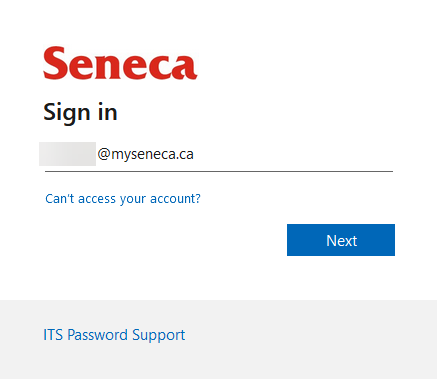
Task: Click the empty space right of the email
Action: (293, 154)
